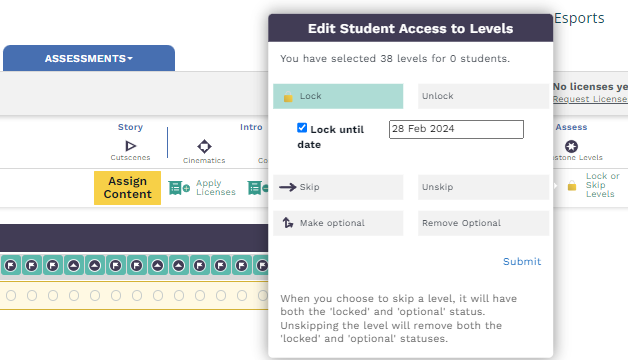Submit the level access changes
This screenshot has width=628, height=360.
pos(522,261)
